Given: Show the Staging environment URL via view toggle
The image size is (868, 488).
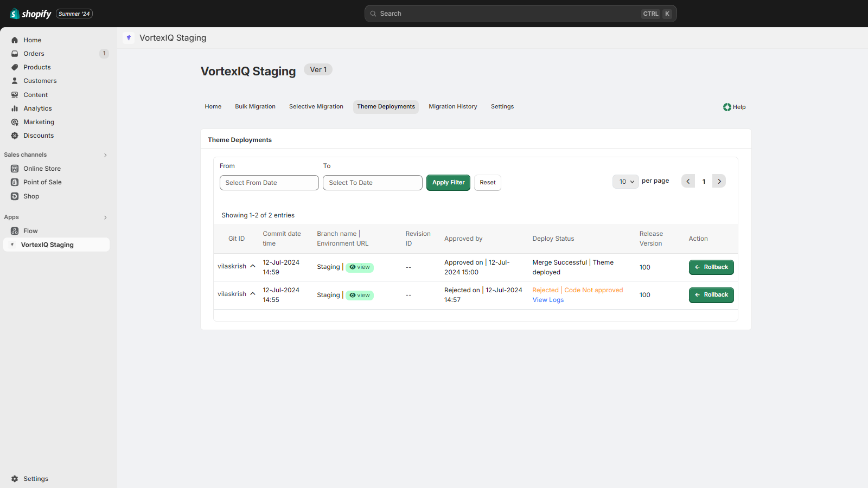Looking at the screenshot, I should [x=360, y=267].
